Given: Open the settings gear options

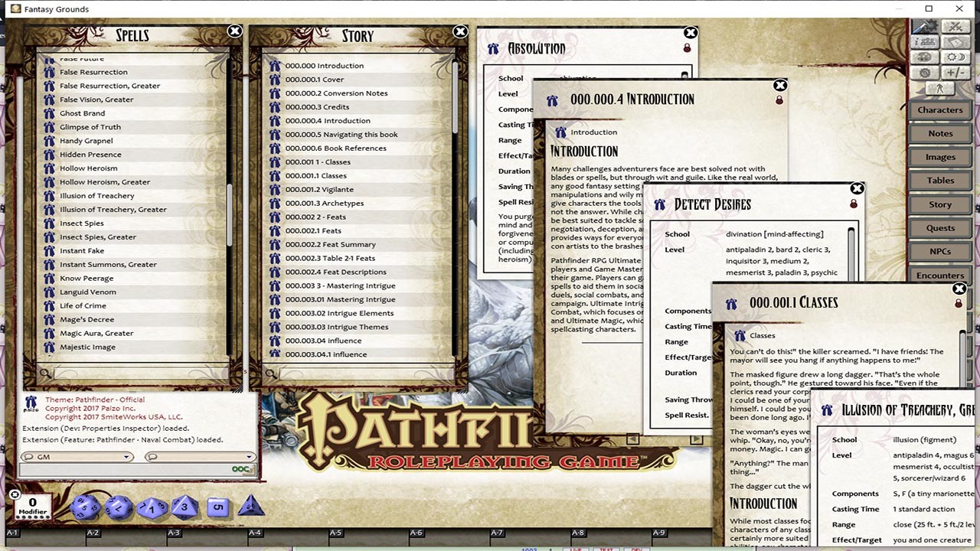Looking at the screenshot, I should point(924,72).
